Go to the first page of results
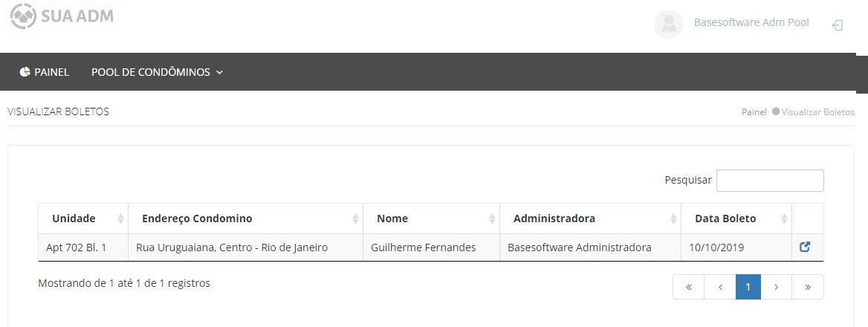Viewport: 868px width, 327px height. (689, 287)
